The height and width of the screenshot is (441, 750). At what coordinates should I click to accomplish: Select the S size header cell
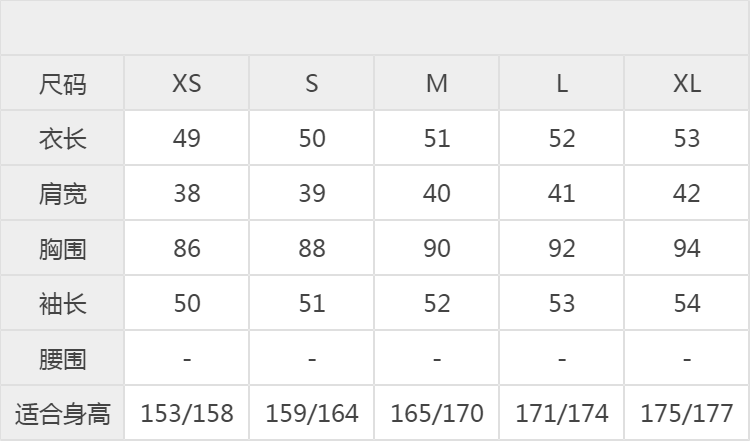312,83
